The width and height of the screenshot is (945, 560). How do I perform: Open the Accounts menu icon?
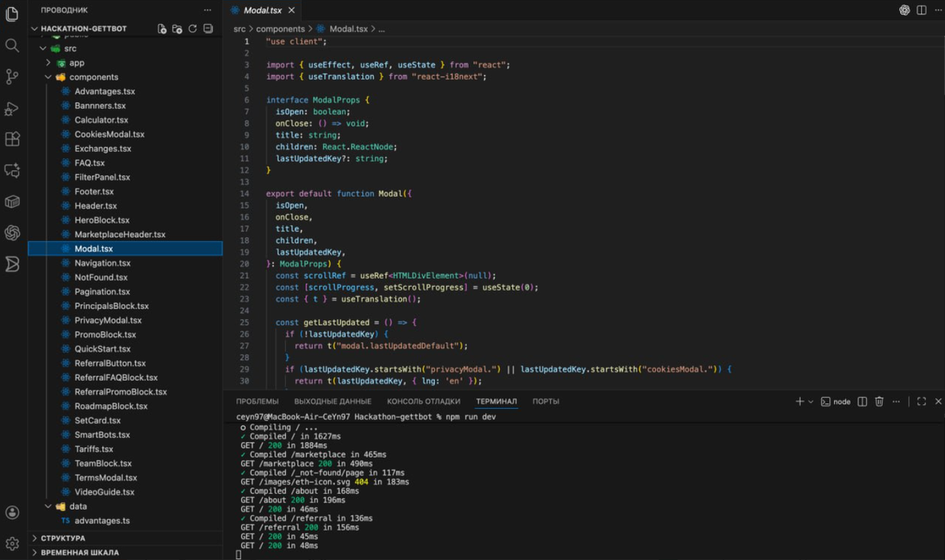click(12, 513)
